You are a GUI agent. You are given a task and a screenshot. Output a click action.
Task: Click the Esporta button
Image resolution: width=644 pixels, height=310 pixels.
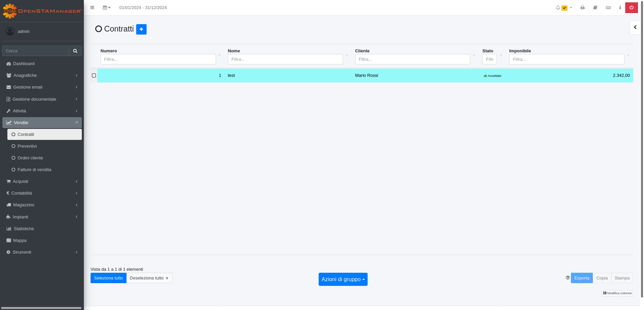point(582,278)
